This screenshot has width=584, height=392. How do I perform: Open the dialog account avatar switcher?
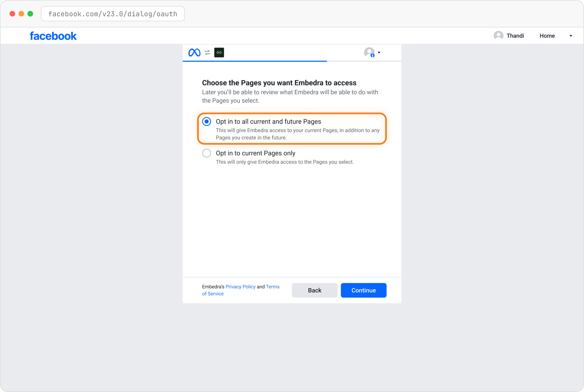click(369, 52)
